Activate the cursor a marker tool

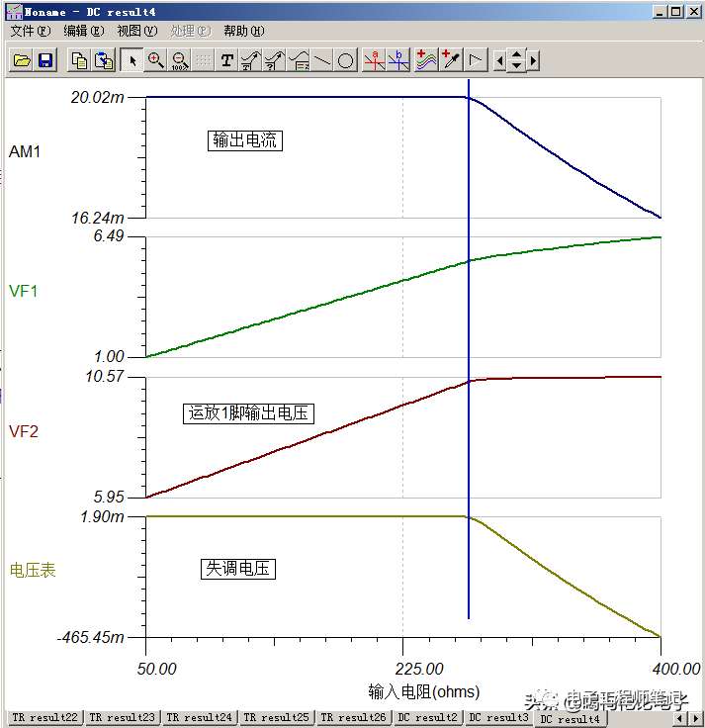pos(374,60)
